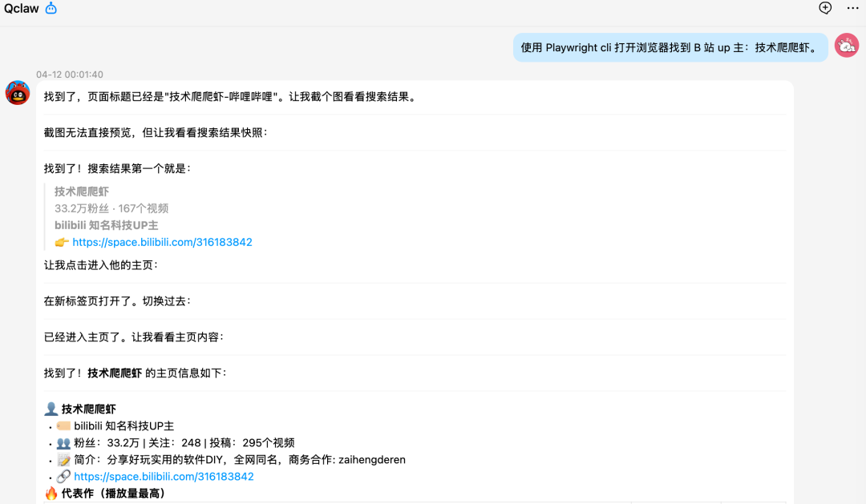Click the text 33.2万粉丝 · 167个视频
The width and height of the screenshot is (866, 504).
[x=111, y=208]
